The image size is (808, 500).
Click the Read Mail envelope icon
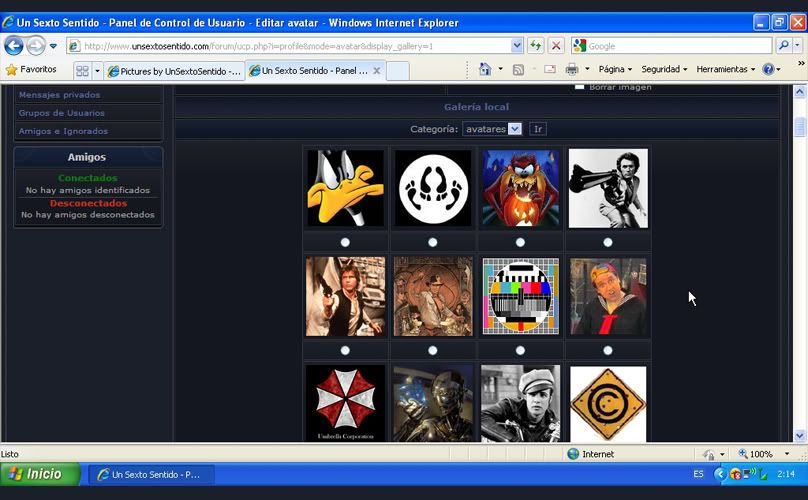coord(550,69)
